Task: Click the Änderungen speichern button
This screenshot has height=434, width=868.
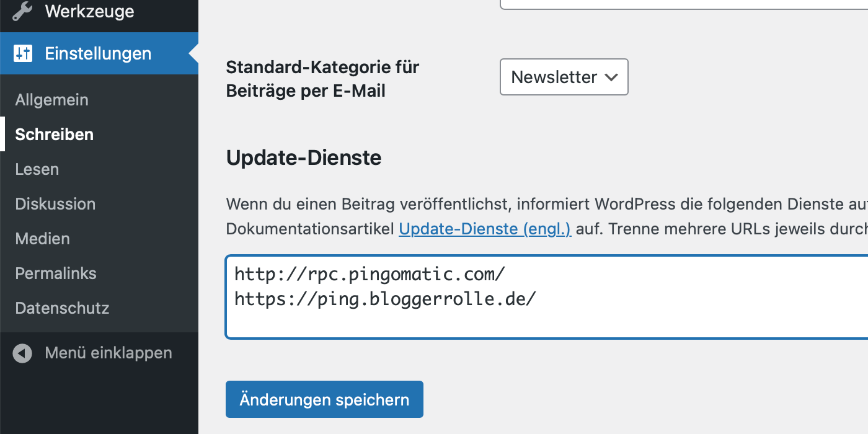Action: (x=324, y=399)
